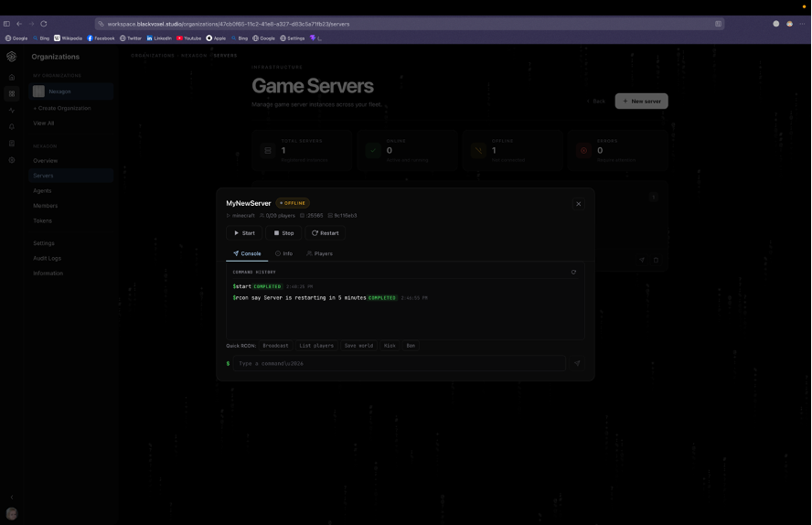Select the Broadcast quick RCON command
Screen dimensions: 812x525
click(275, 346)
